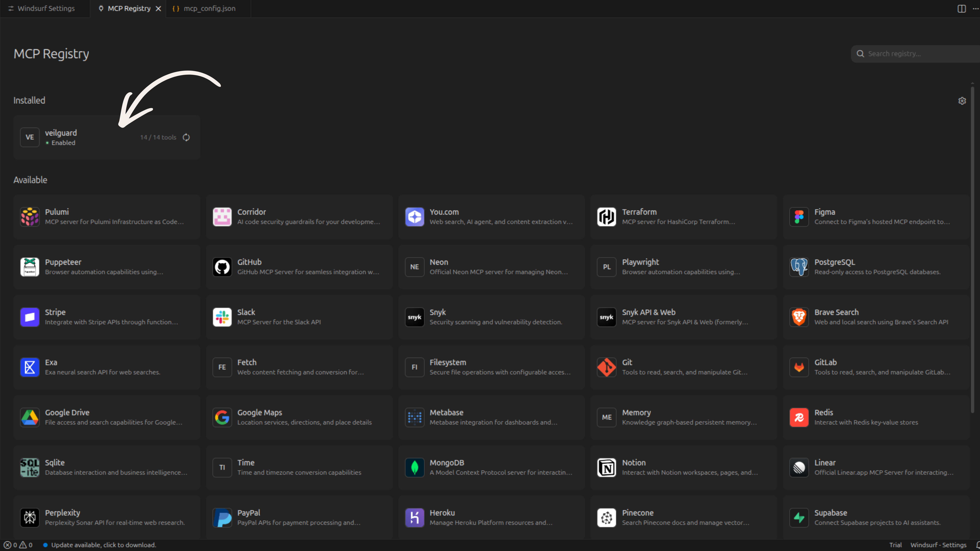
Task: Click the Puppeteer icon
Action: tap(30, 267)
